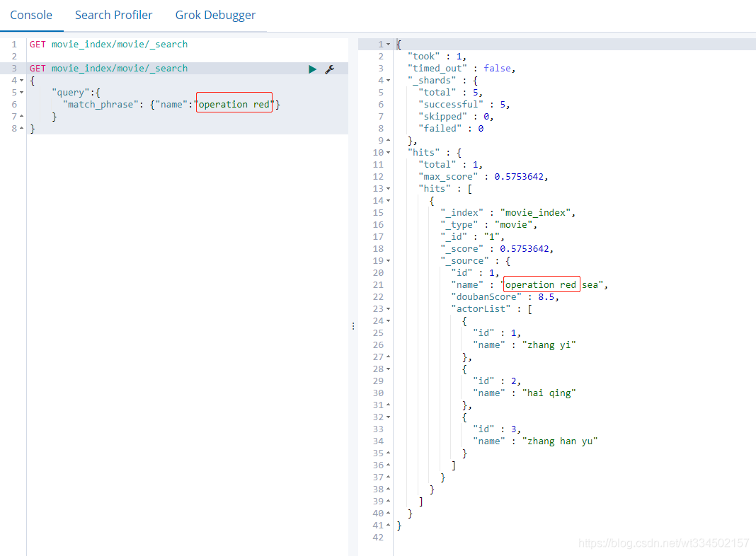Image resolution: width=756 pixels, height=556 pixels.
Task: Click the "timed_out" : false value
Action: pyautogui.click(x=498, y=69)
